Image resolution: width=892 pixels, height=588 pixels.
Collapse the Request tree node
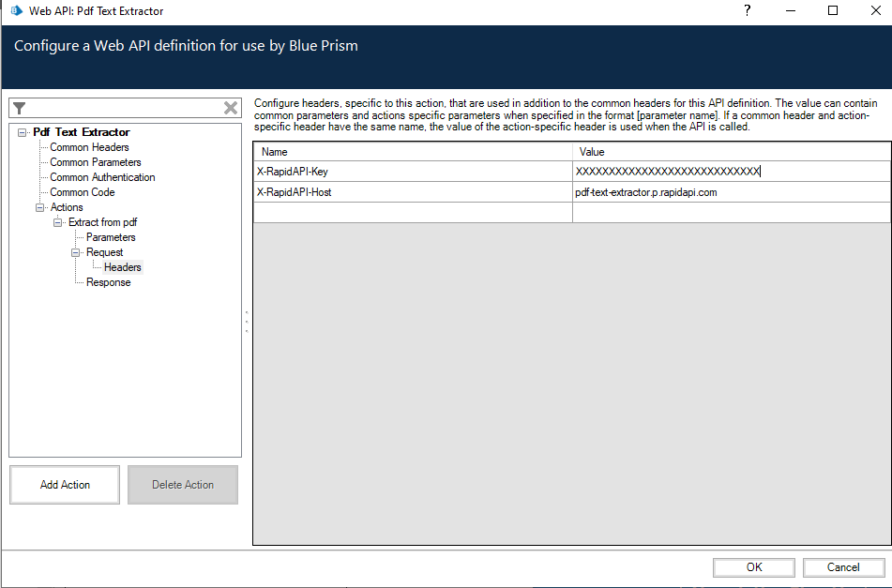[x=76, y=252]
